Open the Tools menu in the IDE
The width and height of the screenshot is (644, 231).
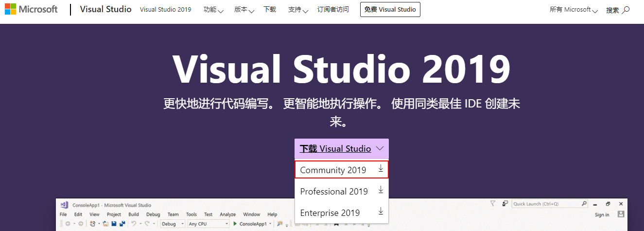(x=191, y=214)
